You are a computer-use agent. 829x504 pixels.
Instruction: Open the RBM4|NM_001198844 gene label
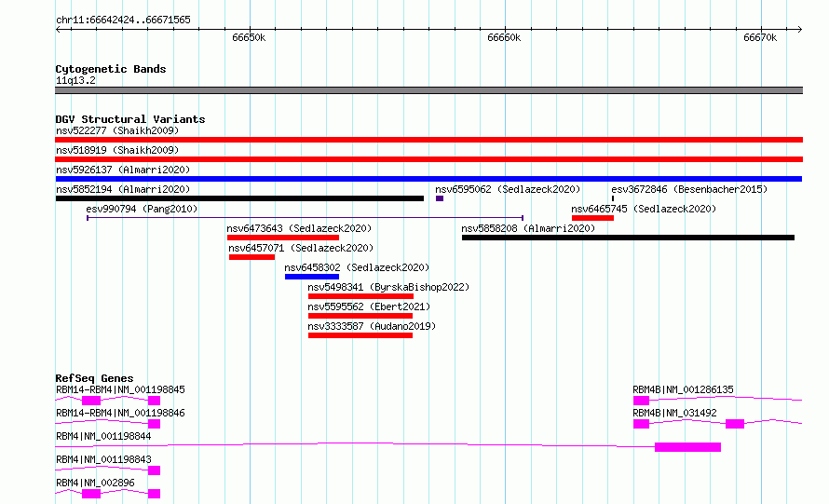pos(103,436)
